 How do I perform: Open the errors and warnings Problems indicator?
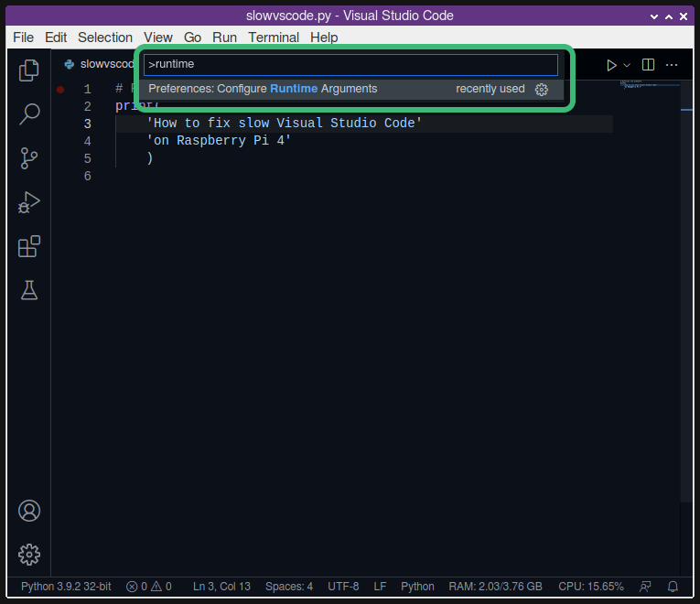pyautogui.click(x=148, y=586)
